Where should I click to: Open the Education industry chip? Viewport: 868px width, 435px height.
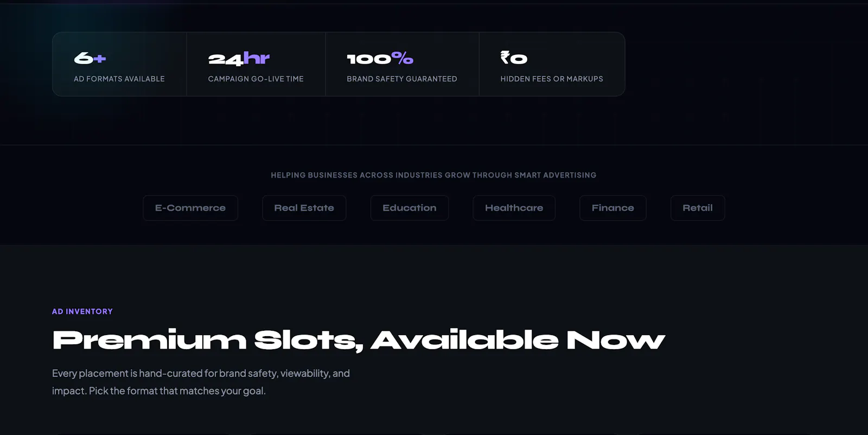click(410, 208)
